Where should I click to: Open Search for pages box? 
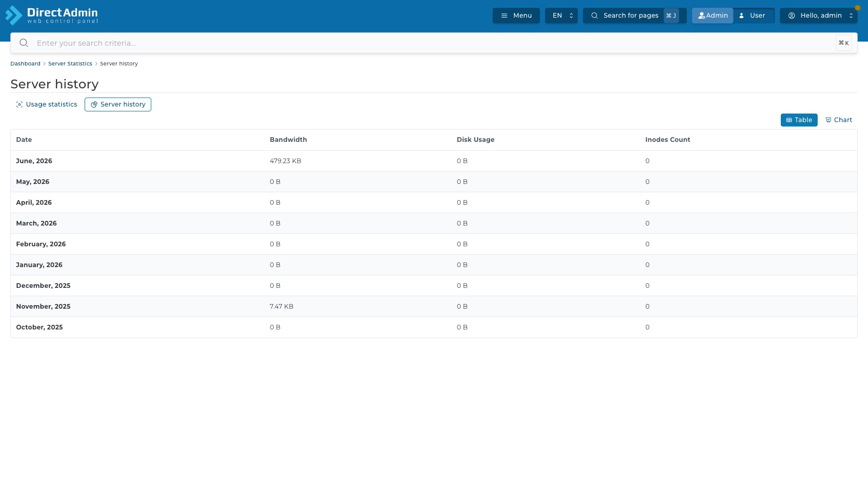tap(634, 16)
